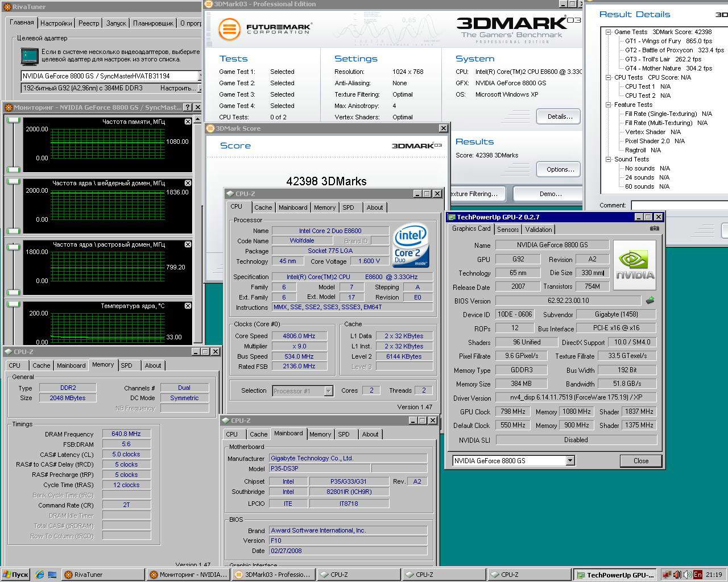728x582 pixels.
Task: Open the Пуск Start menu
Action: coord(16,575)
